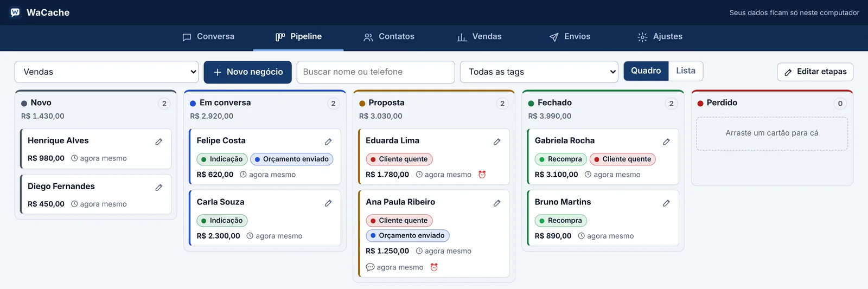Image resolution: width=868 pixels, height=289 pixels.
Task: Click clock icon on Carla Souza card
Action: click(250, 236)
